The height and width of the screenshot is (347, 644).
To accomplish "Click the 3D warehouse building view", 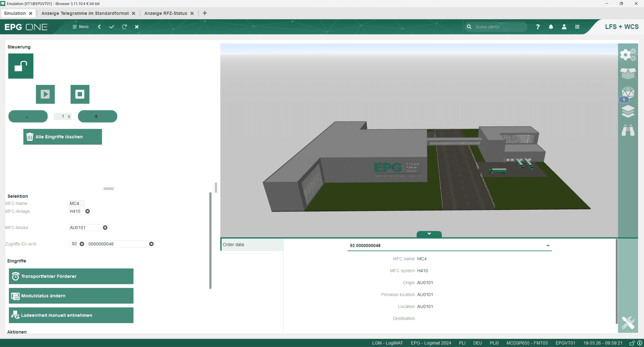I will click(x=419, y=140).
